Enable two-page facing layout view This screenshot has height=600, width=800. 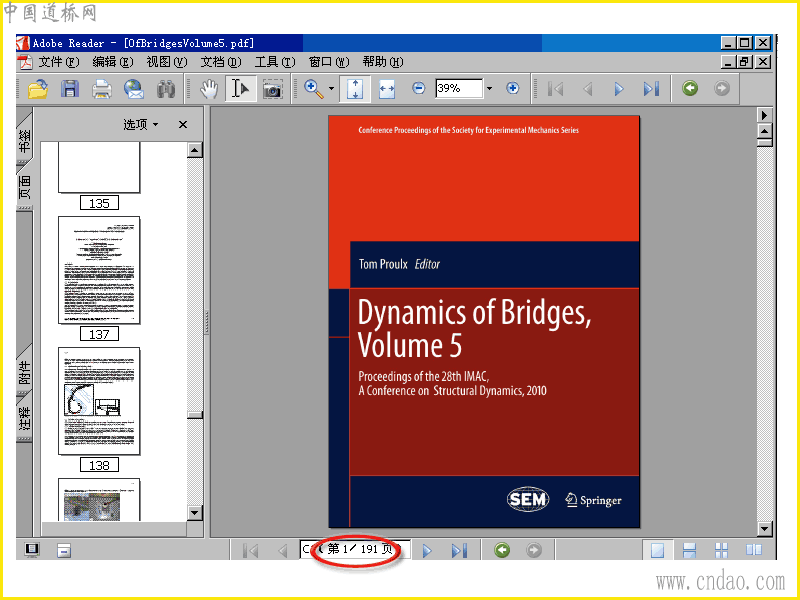pyautogui.click(x=753, y=550)
